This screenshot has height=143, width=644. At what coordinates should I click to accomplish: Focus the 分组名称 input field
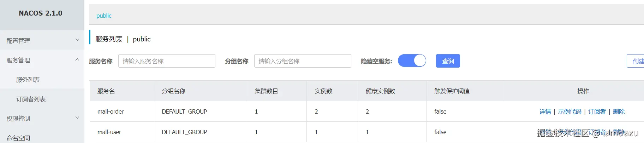tap(303, 61)
